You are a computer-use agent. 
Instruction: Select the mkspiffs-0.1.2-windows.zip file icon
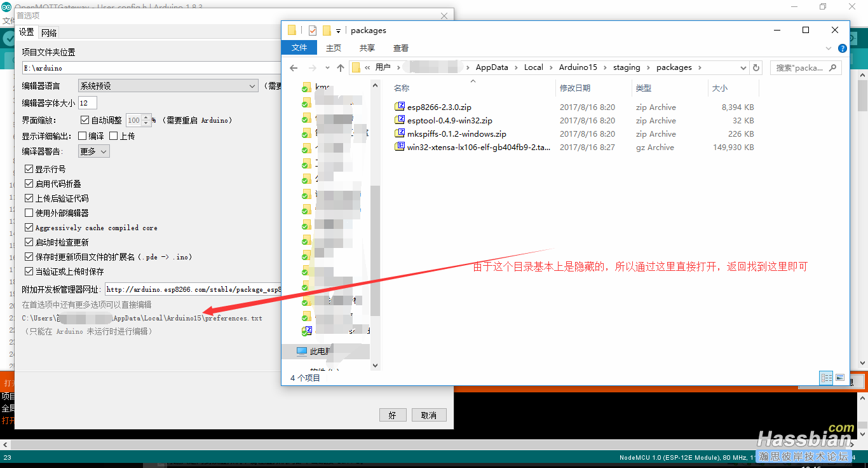400,134
